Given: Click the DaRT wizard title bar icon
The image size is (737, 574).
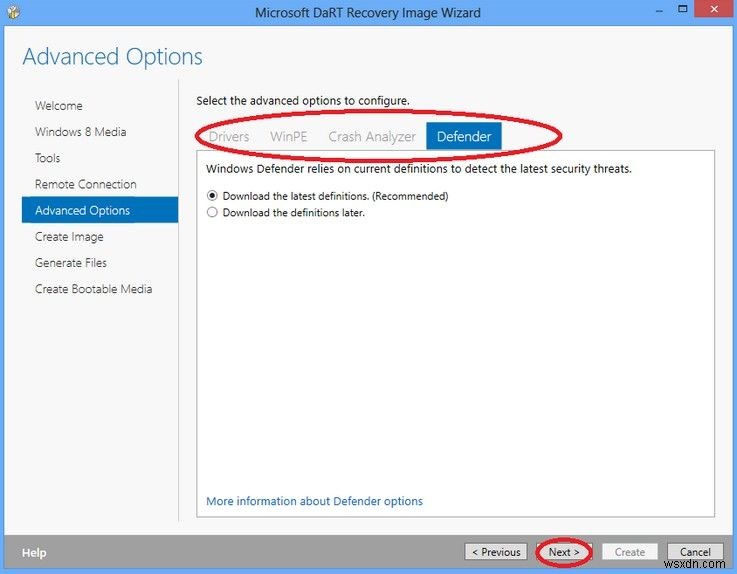Looking at the screenshot, I should point(13,12).
